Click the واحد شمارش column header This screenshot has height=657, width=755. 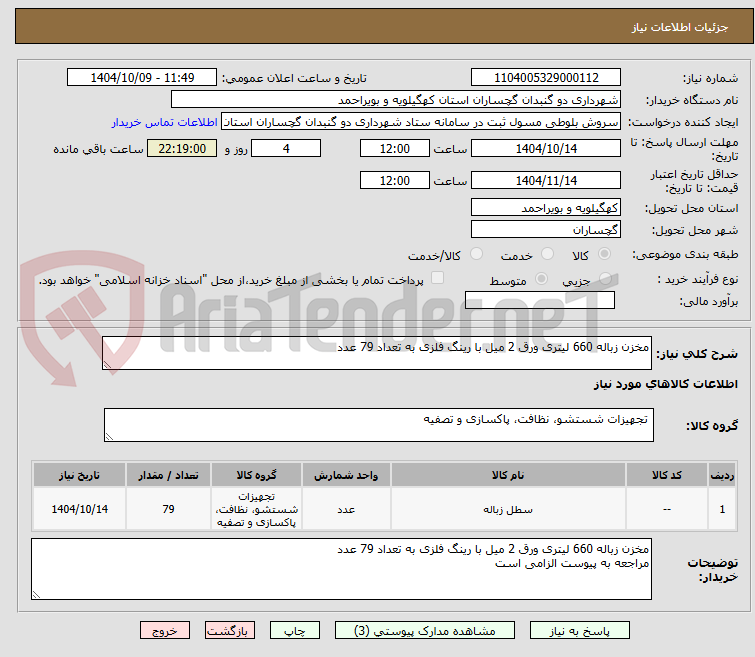346,475
